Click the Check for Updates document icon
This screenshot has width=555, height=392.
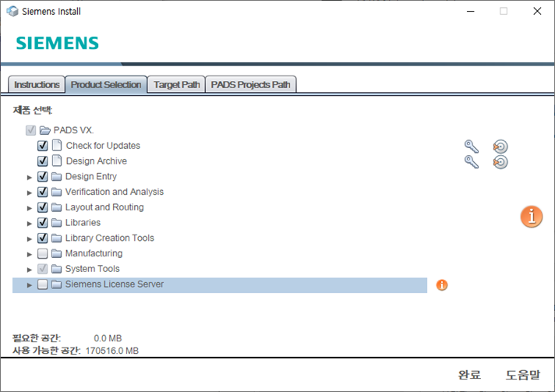tap(57, 145)
